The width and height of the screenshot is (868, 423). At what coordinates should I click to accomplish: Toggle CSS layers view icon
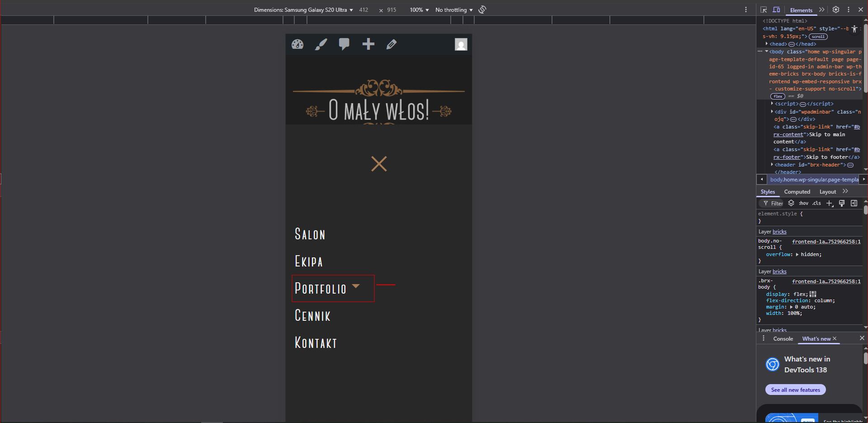pos(791,203)
